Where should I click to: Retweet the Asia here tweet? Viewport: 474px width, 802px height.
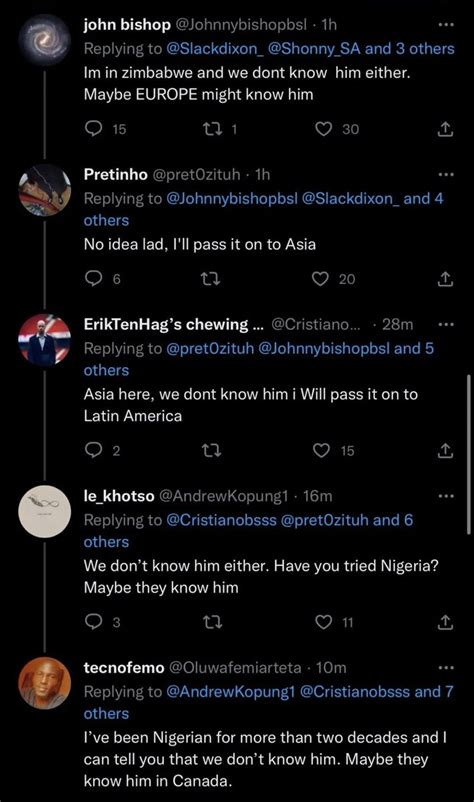tap(211, 451)
